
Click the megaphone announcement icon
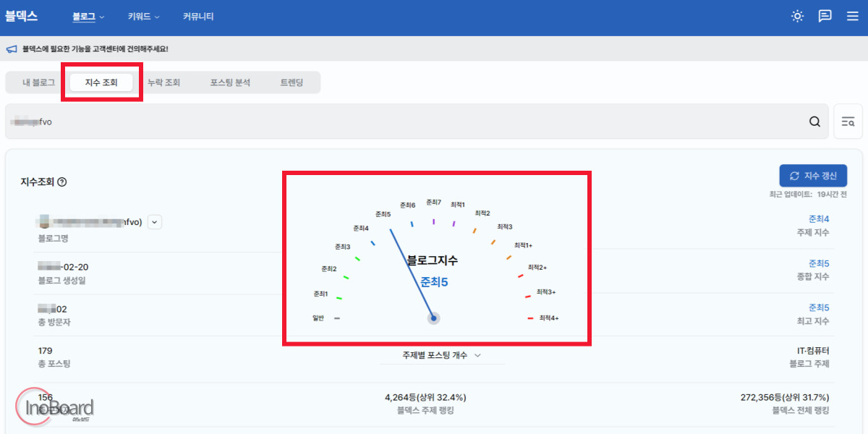(x=12, y=49)
